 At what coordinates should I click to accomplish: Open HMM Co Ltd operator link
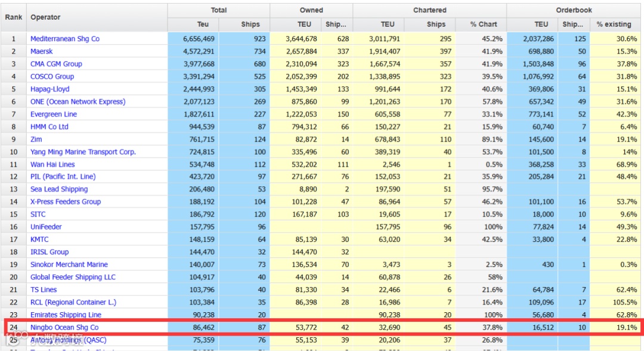coord(49,127)
